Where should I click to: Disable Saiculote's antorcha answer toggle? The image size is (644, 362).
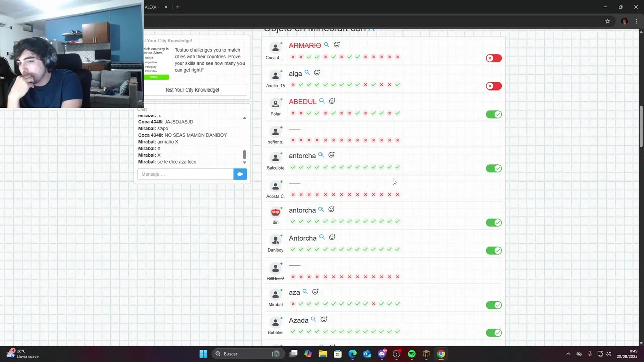[x=494, y=168]
